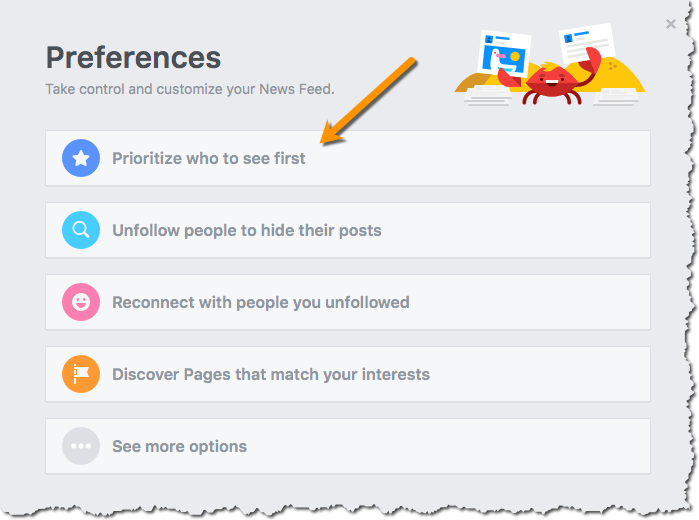Click the orange flag icon
Screen dimensions: 699x520
(x=81, y=374)
